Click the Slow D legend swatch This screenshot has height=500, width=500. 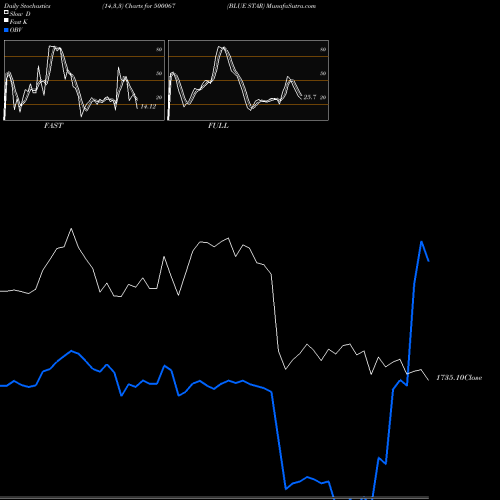(6, 13)
